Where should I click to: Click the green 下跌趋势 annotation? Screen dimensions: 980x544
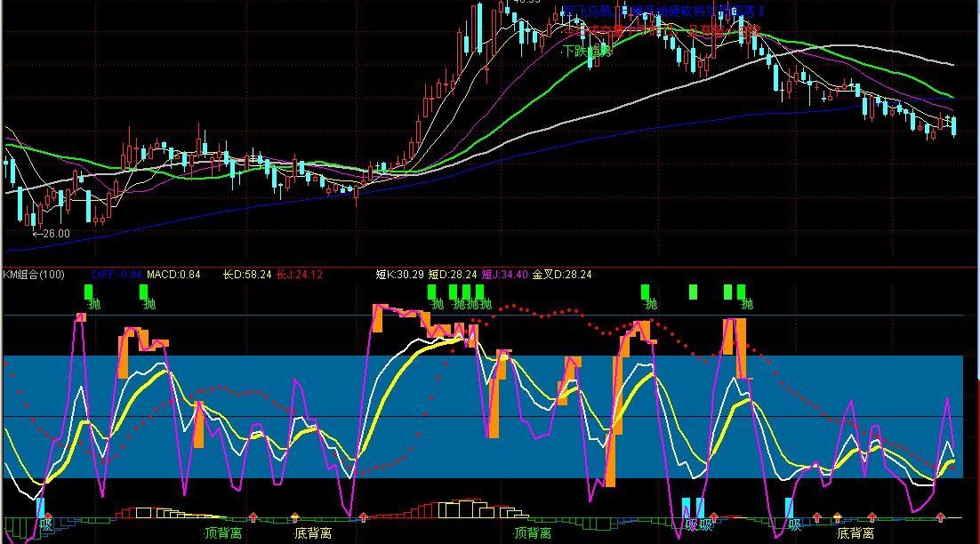[588, 52]
